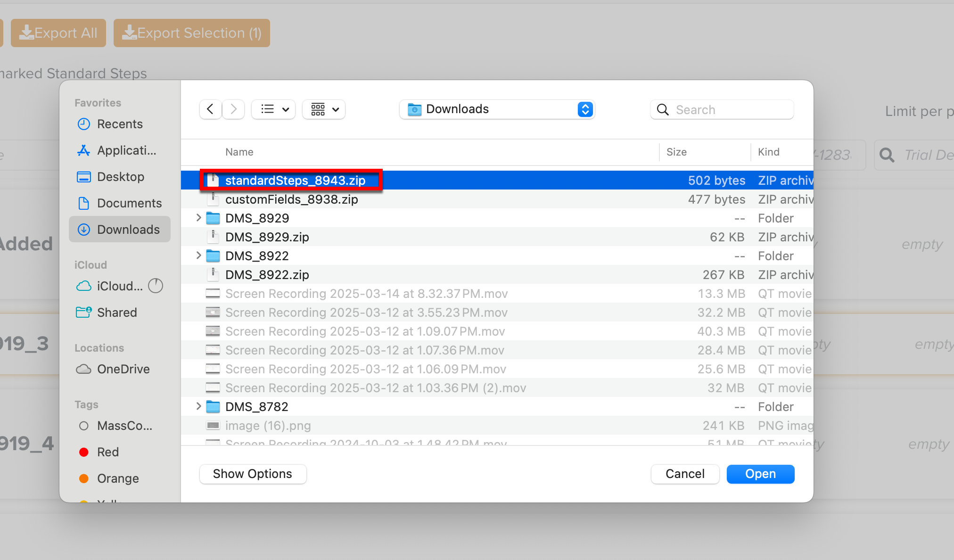Open the Downloads location dropdown
Viewport: 954px width, 560px height.
585,109
